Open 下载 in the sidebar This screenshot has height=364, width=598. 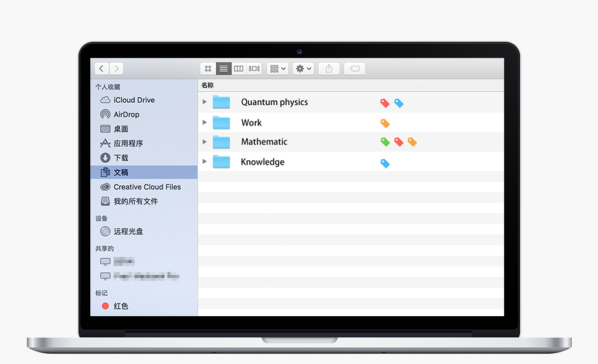pyautogui.click(x=121, y=158)
